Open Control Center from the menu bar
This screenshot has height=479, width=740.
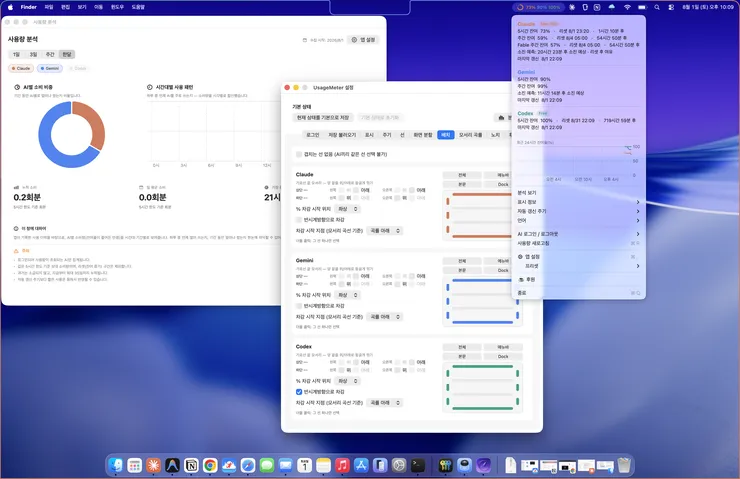coord(671,7)
